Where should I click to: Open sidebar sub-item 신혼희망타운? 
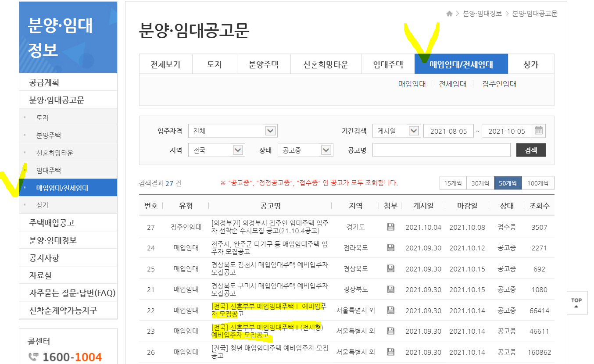coord(68,153)
